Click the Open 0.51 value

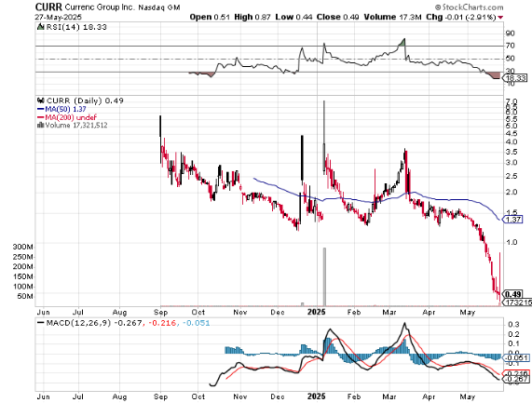coord(210,17)
